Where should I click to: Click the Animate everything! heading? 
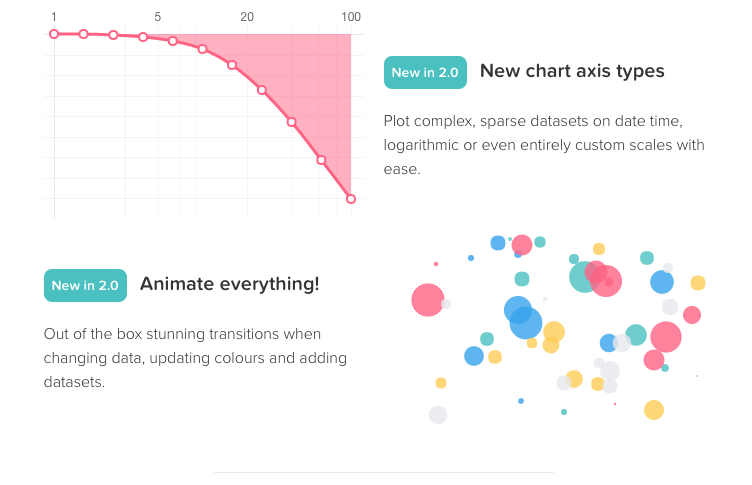click(230, 284)
